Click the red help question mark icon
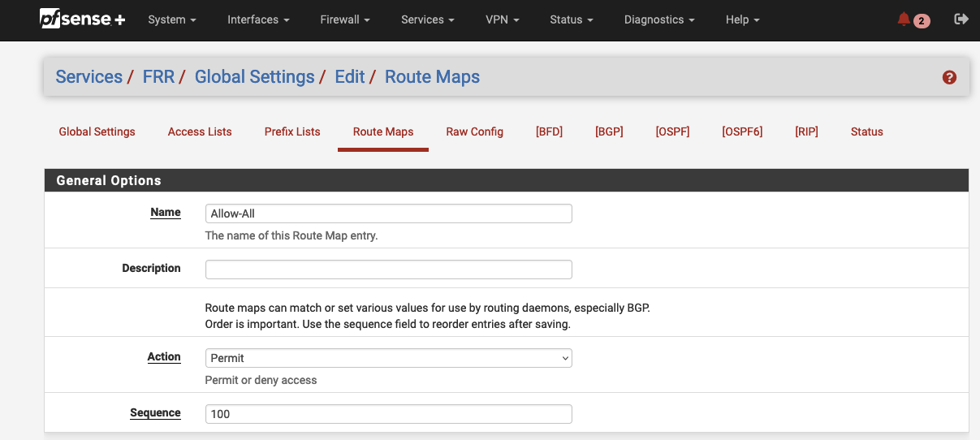980x440 pixels. (949, 77)
